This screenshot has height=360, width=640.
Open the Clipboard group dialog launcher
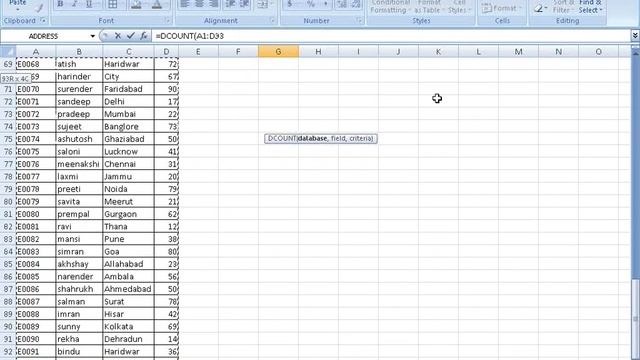pyautogui.click(x=43, y=20)
